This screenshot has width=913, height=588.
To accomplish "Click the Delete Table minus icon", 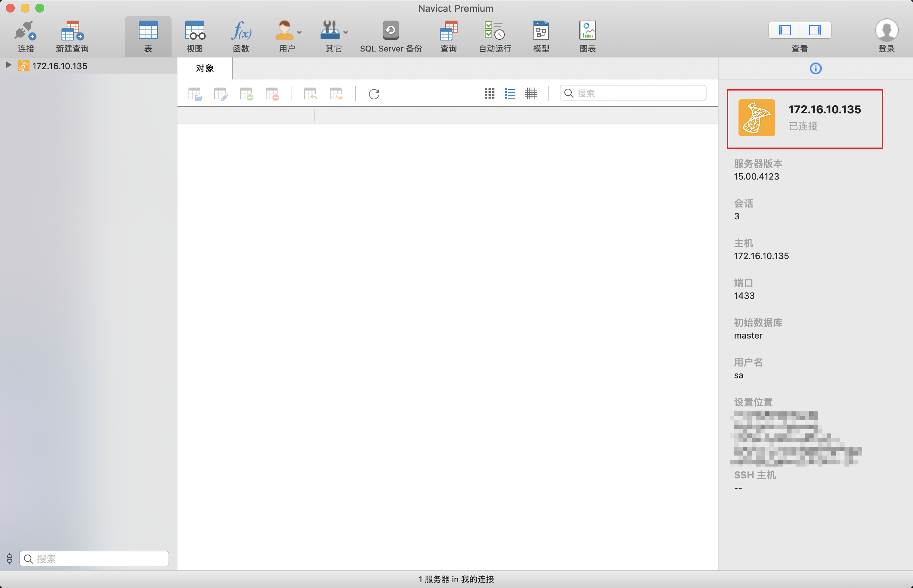I will click(272, 94).
